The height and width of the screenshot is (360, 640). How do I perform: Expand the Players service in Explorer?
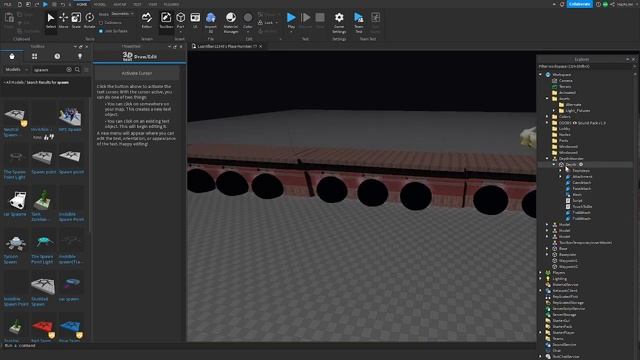(540, 272)
